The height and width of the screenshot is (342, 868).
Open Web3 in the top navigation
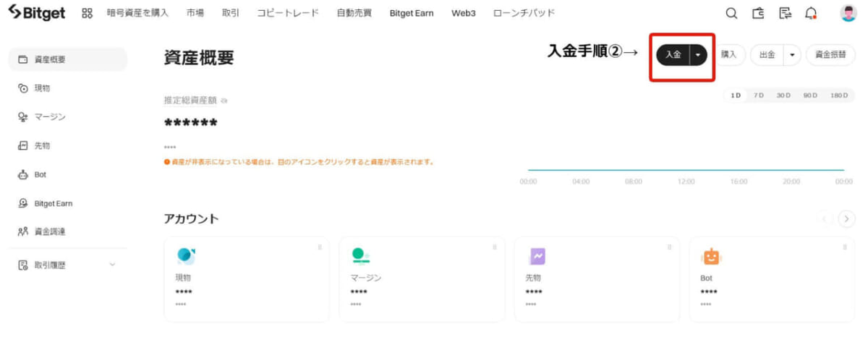(464, 13)
